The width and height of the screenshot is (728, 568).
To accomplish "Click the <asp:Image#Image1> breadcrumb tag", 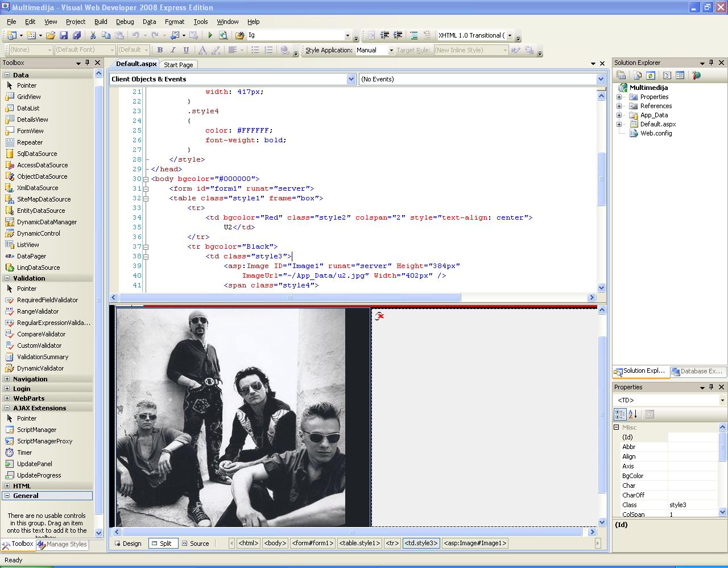I will click(474, 543).
